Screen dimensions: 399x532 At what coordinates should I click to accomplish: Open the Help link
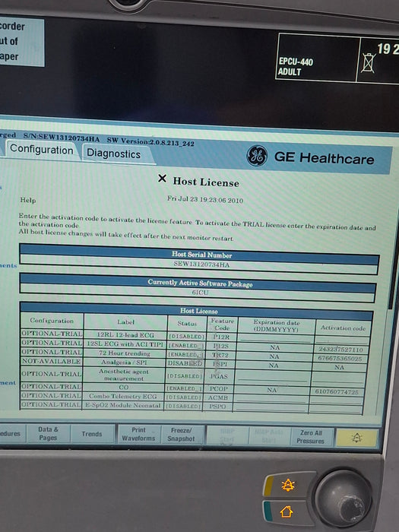coord(28,200)
